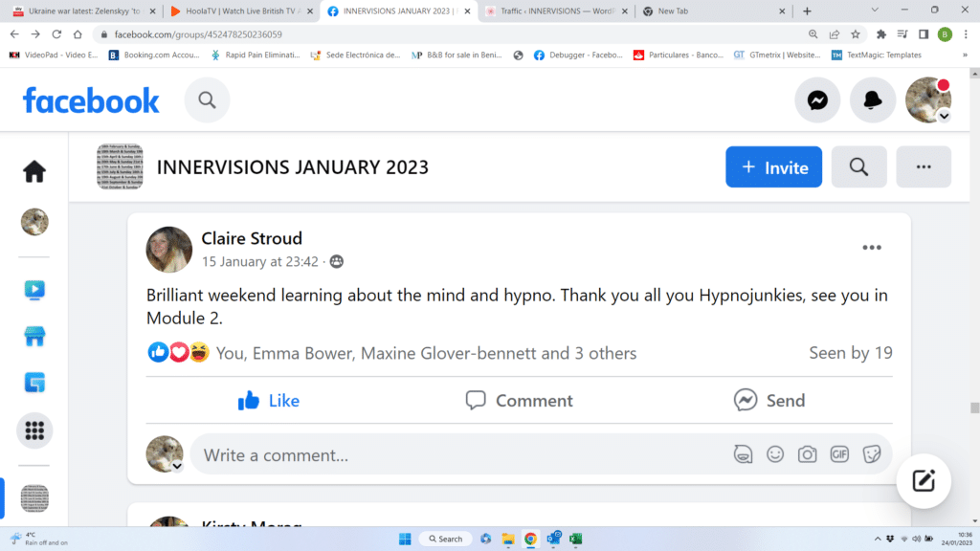Screen dimensions: 980x551
Task: Open Marketplace from the left sidebar
Action: pos(34,337)
